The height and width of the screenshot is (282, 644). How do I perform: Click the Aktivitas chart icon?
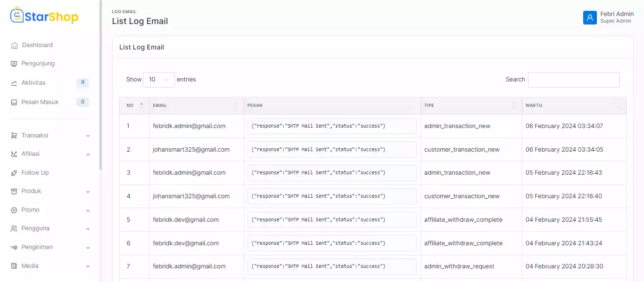point(14,83)
